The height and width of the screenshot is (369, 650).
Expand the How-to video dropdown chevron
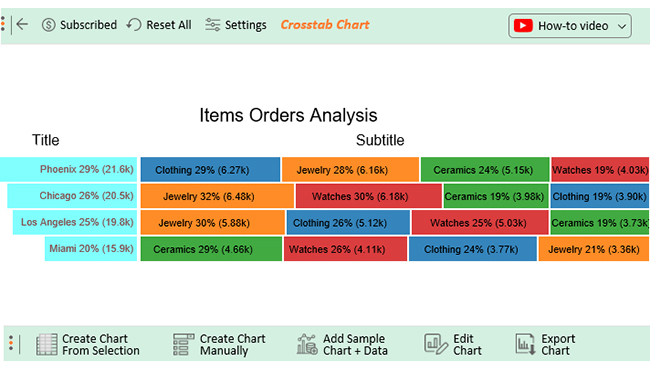(622, 27)
